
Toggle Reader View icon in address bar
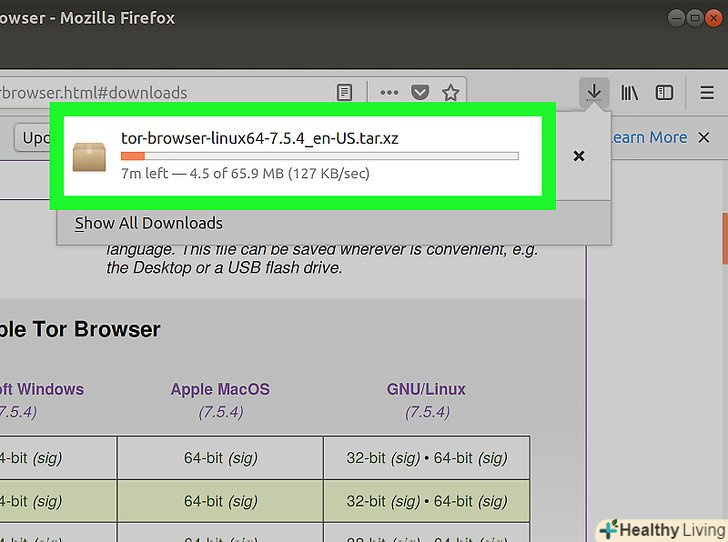coord(344,92)
